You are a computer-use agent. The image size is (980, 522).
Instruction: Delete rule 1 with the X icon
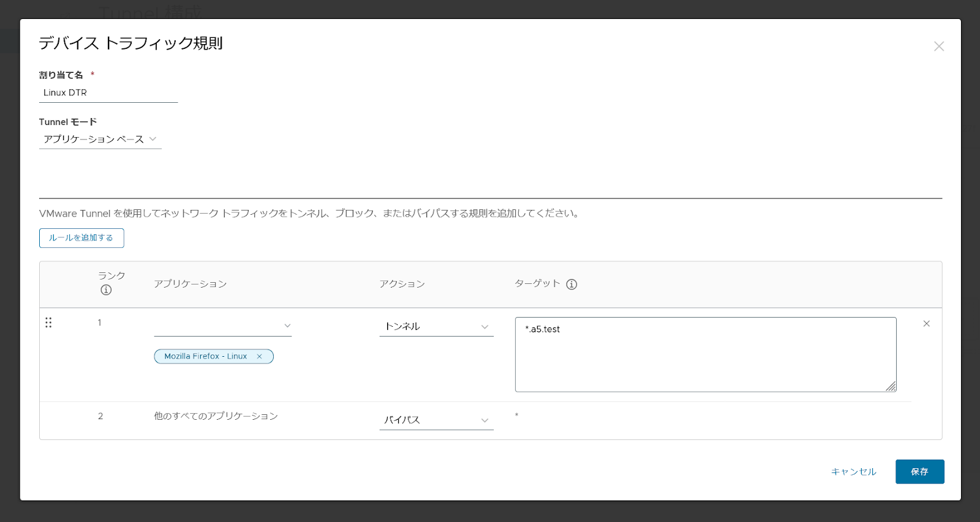click(x=926, y=324)
